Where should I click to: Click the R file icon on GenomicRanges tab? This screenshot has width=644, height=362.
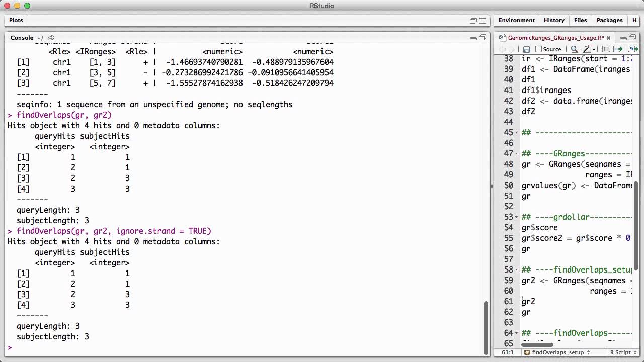pos(503,38)
